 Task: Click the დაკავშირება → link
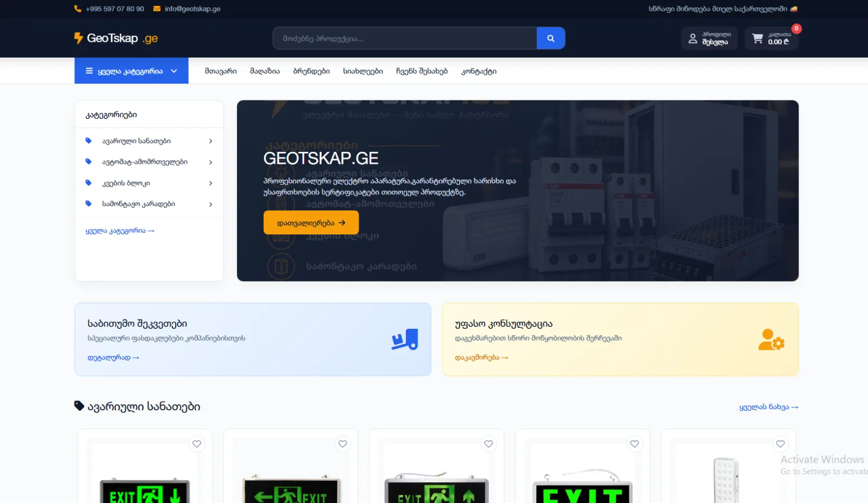point(482,358)
